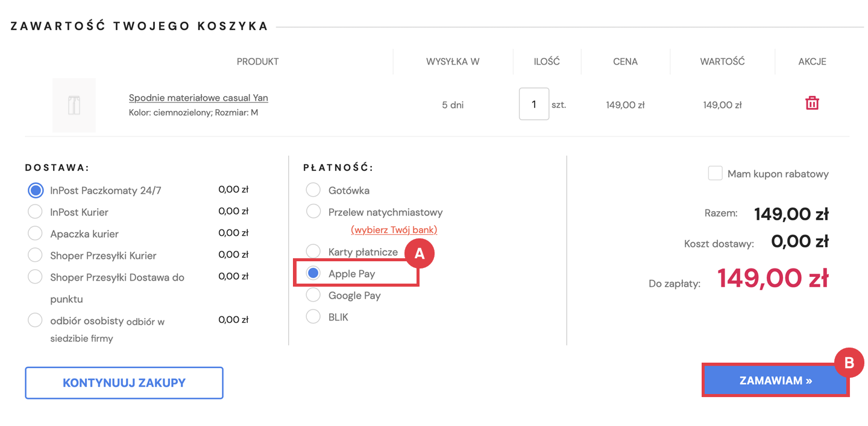Viewport: 868px width, 426px height.
Task: Choose Shoper Przesyłki Kurier delivery
Action: click(x=36, y=255)
